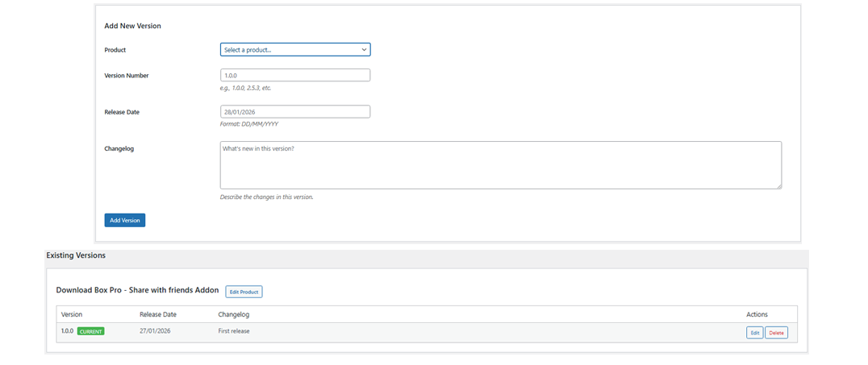The width and height of the screenshot is (868, 365).
Task: Click the green CURRENT badge
Action: coord(90,331)
